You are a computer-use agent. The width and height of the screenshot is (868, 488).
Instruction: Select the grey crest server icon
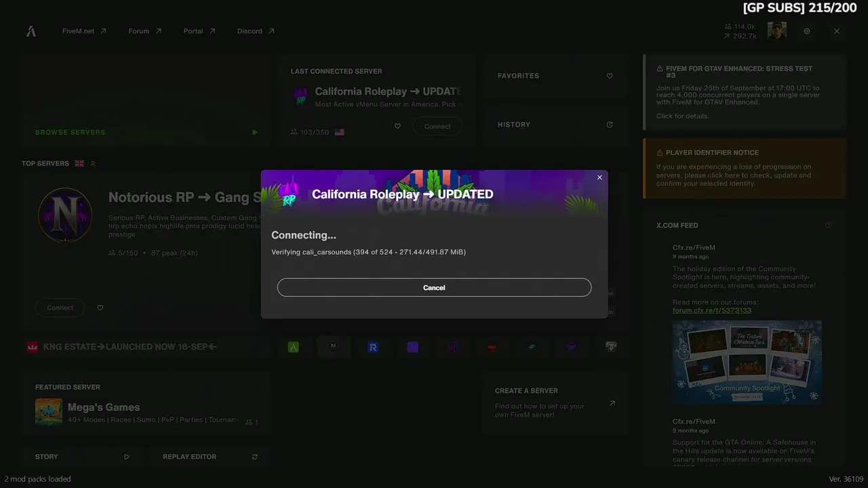tap(611, 347)
